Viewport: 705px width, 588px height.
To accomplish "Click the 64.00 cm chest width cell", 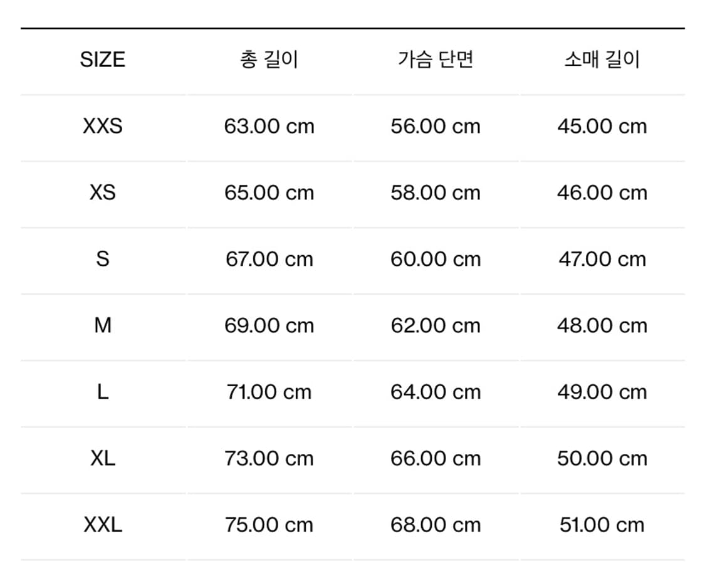I will pos(436,392).
